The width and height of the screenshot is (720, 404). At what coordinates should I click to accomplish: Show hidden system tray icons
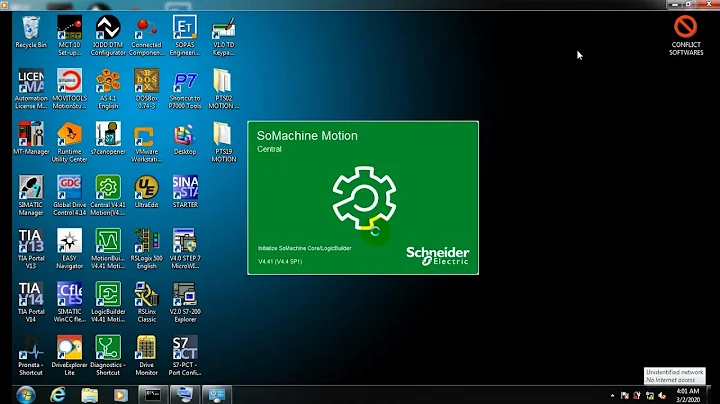612,395
